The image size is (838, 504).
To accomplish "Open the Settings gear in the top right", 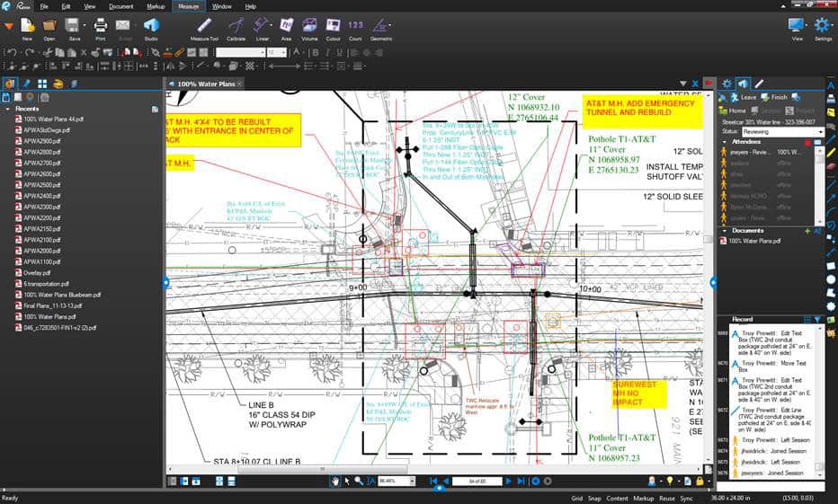I will coord(823,25).
